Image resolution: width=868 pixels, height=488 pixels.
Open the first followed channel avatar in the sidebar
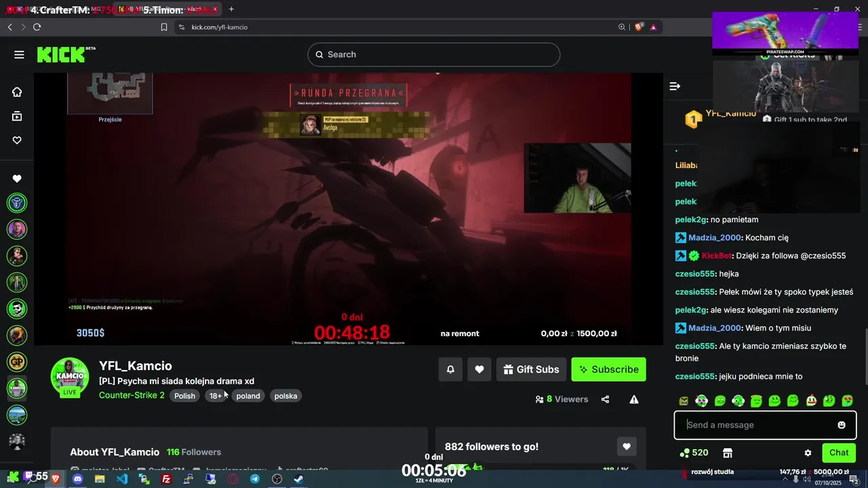[x=17, y=203]
